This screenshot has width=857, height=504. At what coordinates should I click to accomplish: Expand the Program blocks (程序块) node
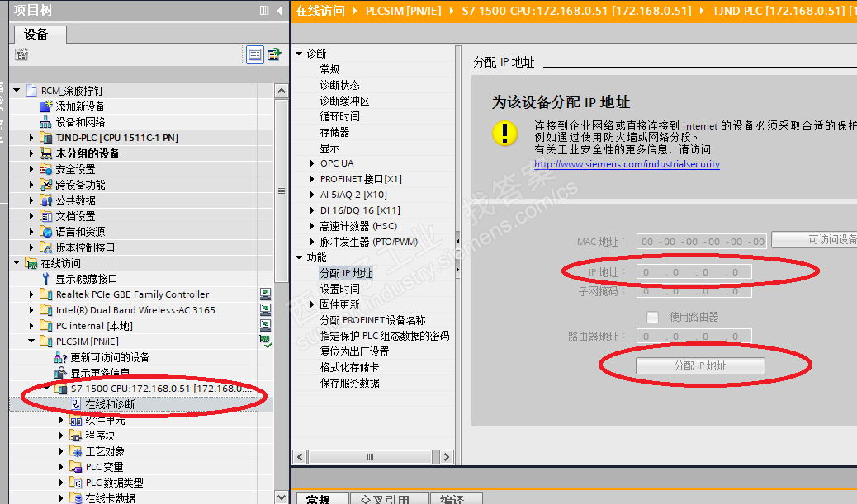(x=61, y=436)
